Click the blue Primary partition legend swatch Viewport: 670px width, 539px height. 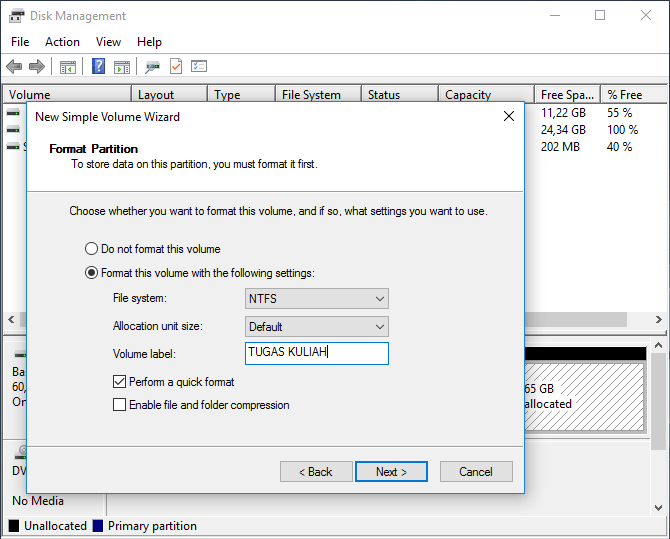point(98,526)
